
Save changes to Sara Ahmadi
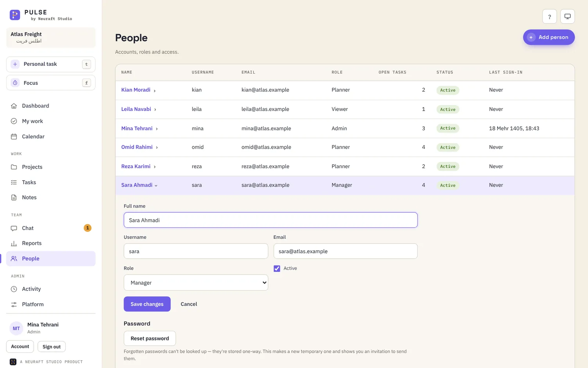point(147,304)
